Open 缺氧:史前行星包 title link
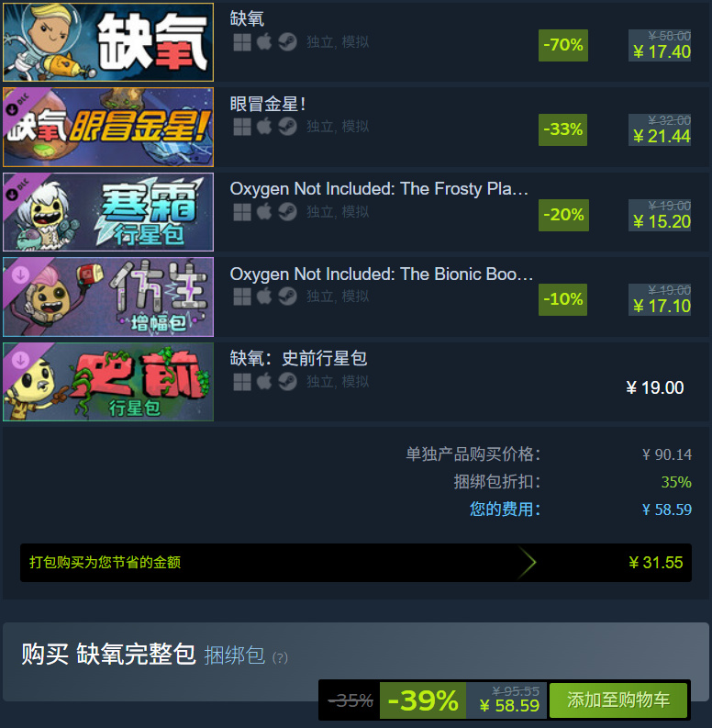Image resolution: width=712 pixels, height=728 pixels. tap(298, 358)
